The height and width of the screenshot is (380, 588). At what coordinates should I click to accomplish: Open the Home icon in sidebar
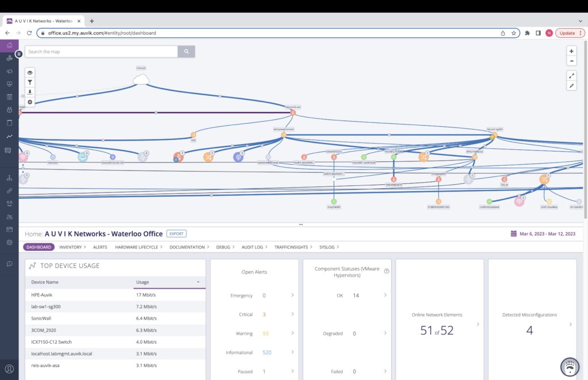coord(9,45)
